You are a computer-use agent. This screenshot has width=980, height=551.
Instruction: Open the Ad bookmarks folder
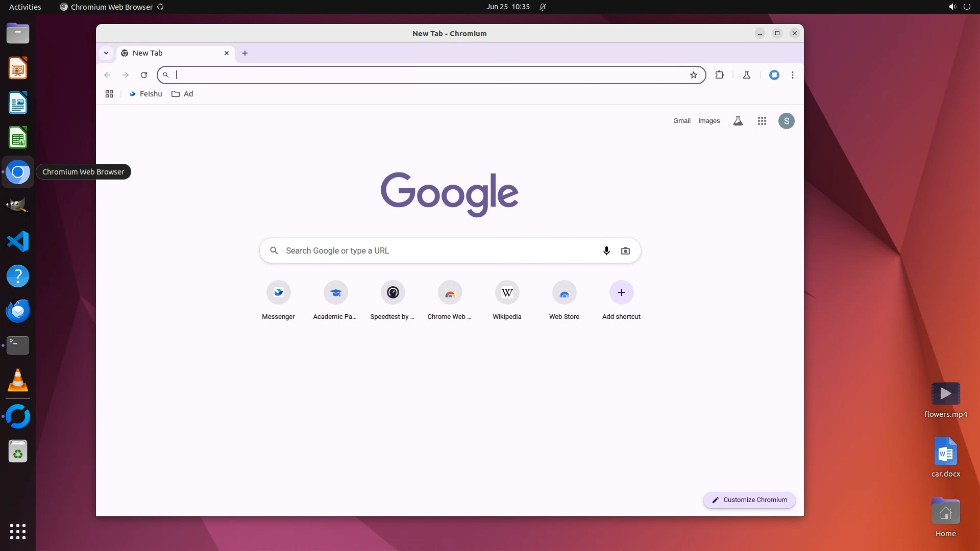point(183,94)
